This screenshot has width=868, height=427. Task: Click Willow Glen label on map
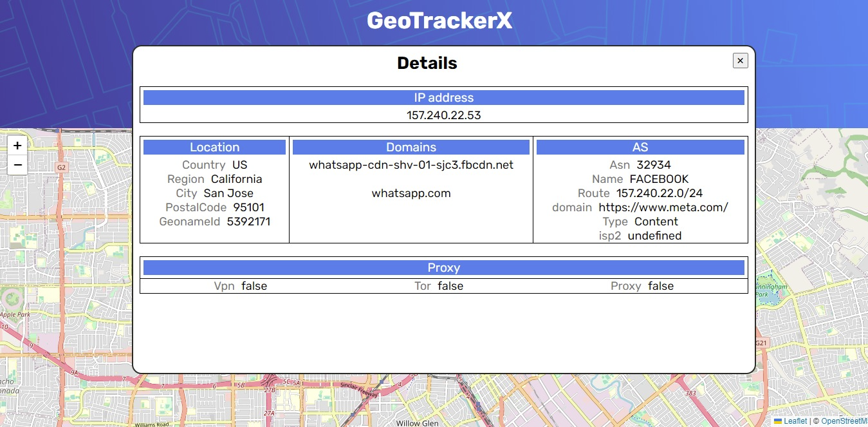417,423
